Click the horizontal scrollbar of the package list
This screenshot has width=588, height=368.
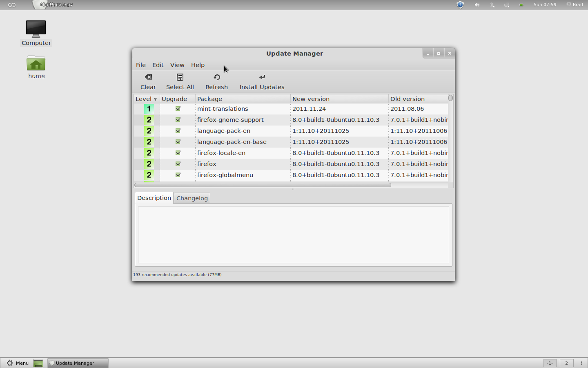coord(263,185)
